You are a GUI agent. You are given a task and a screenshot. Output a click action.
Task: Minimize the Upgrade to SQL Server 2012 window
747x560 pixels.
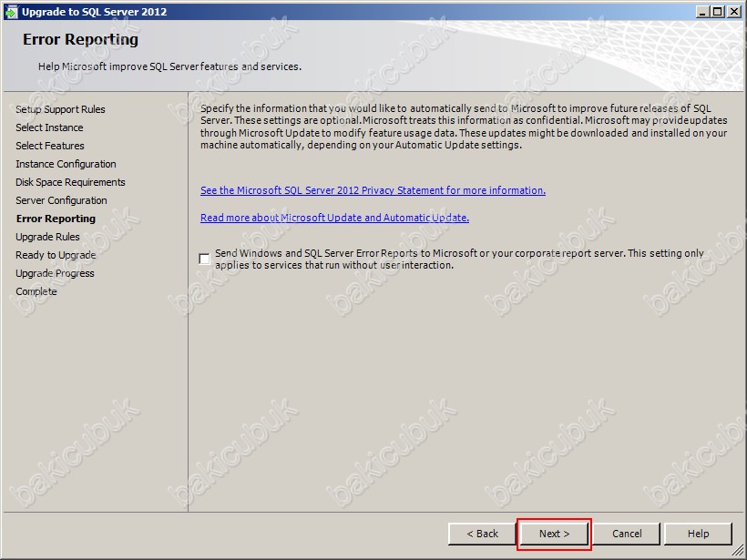[x=702, y=12]
